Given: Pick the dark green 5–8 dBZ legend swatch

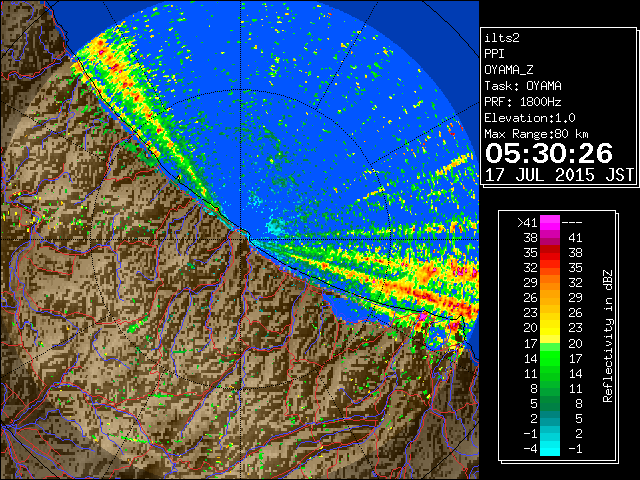Looking at the screenshot, I should point(549,404).
